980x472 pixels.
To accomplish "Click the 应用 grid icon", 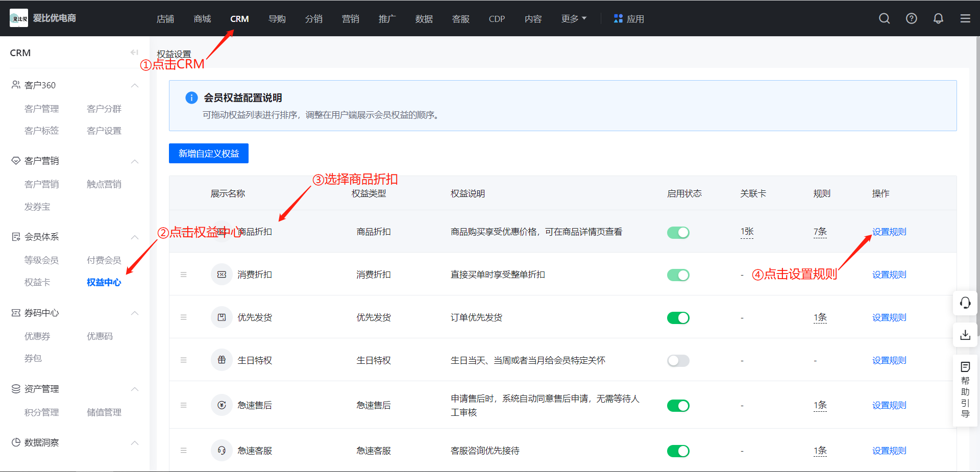I will 618,18.
